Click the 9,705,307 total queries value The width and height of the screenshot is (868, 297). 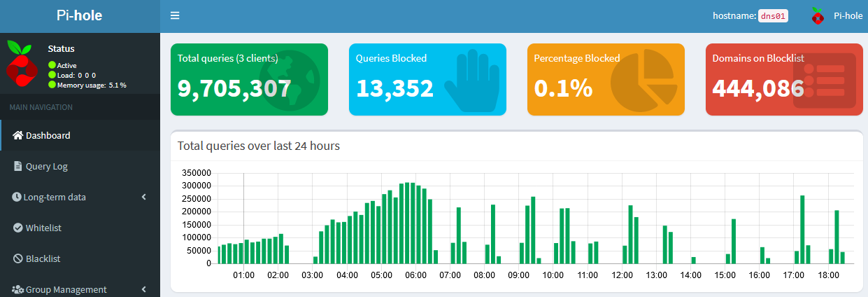pos(234,88)
